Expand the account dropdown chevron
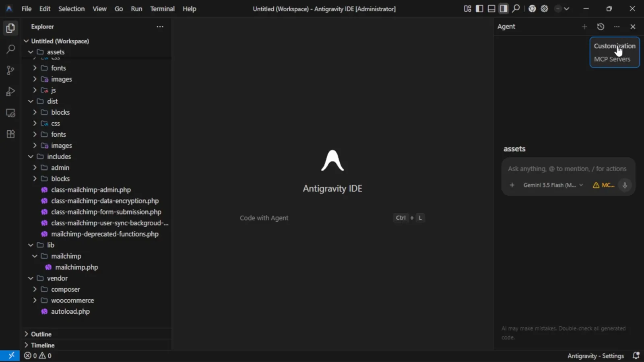The width and height of the screenshot is (644, 362). pos(567,8)
